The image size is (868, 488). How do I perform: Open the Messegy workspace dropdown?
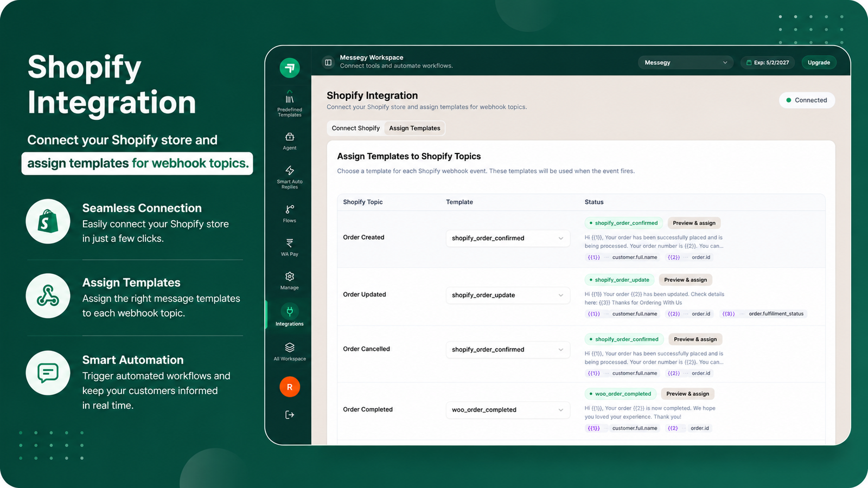click(686, 62)
